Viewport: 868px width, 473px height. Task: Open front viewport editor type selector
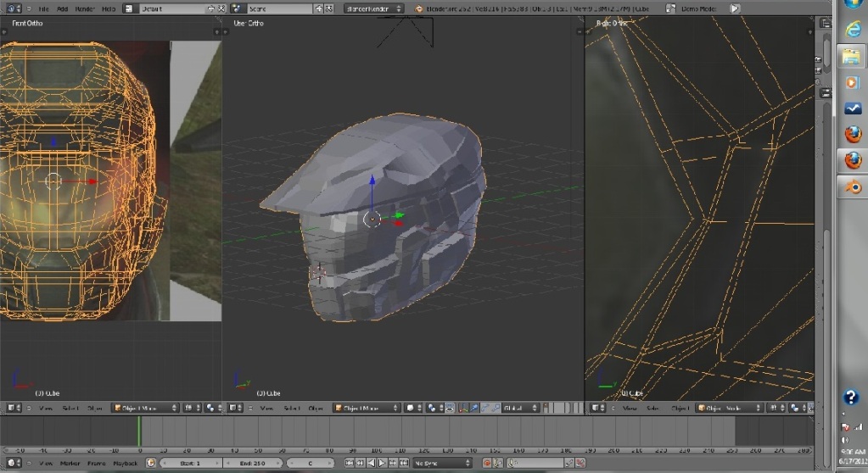coord(14,409)
